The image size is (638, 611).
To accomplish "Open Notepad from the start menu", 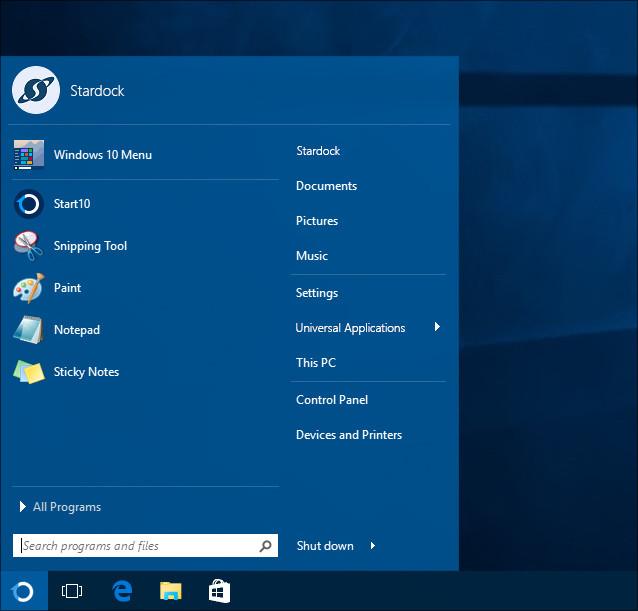I will [x=29, y=330].
